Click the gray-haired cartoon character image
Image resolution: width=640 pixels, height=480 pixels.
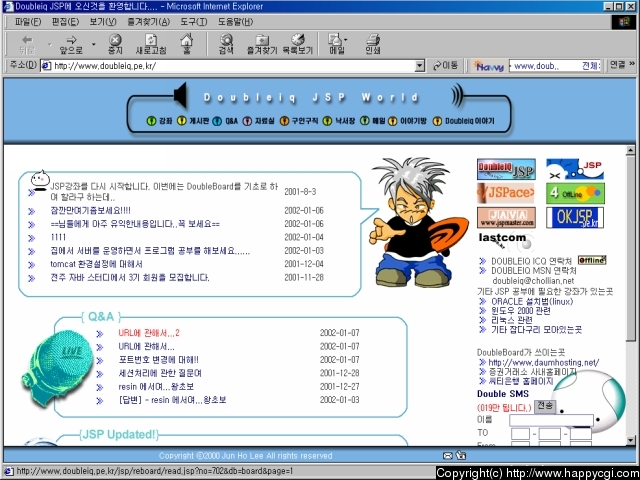[417, 222]
